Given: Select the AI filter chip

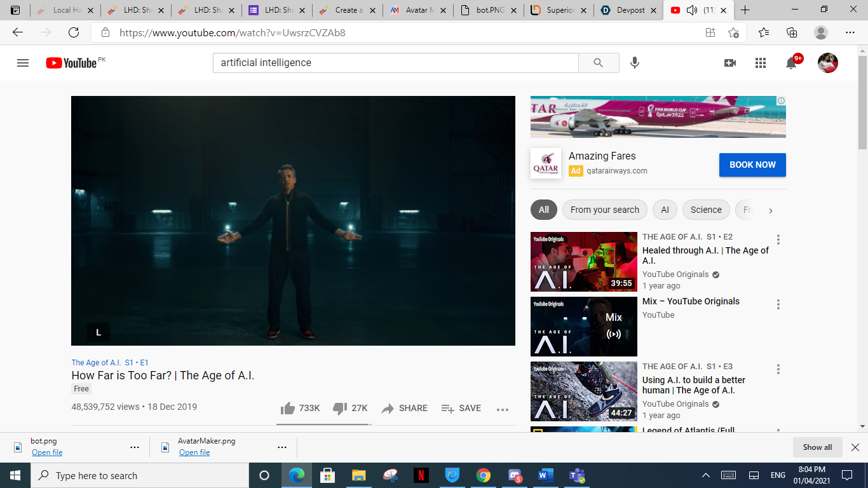Looking at the screenshot, I should click(x=665, y=210).
